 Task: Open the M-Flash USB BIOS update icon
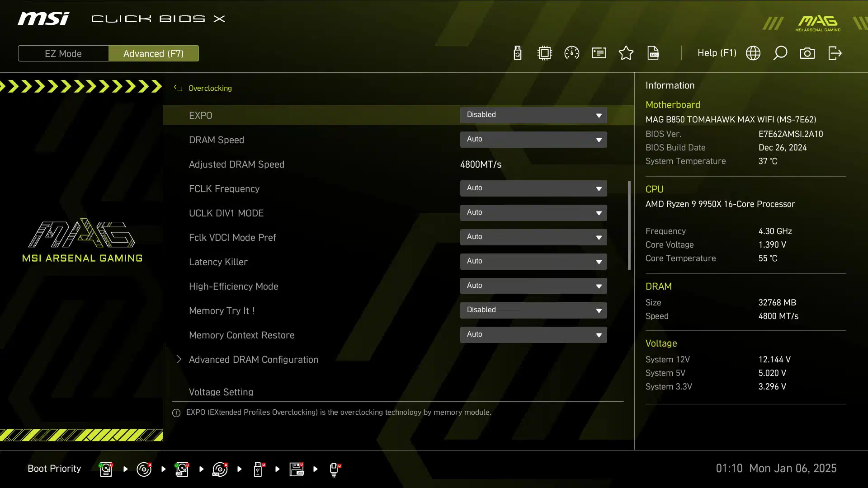(518, 53)
